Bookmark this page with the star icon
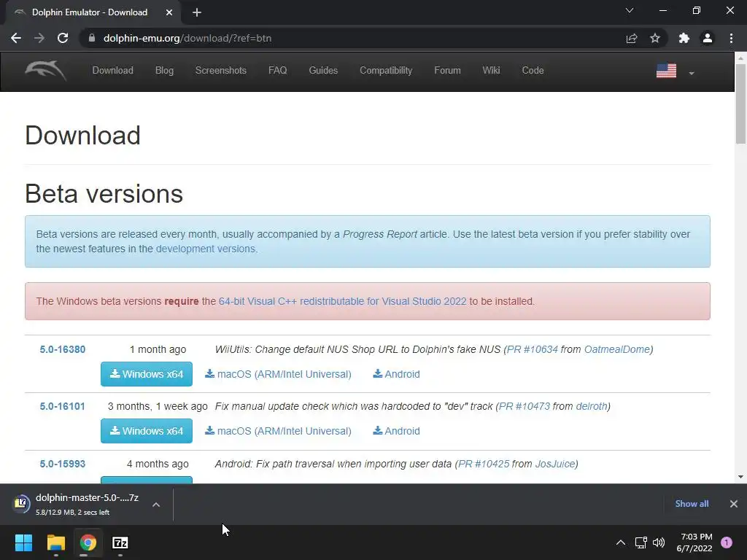 (x=655, y=38)
